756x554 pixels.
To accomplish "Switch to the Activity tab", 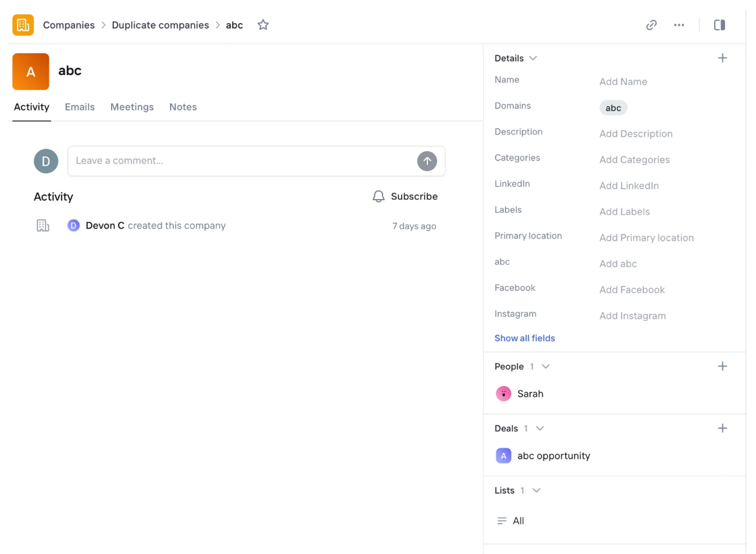I will pos(32,107).
